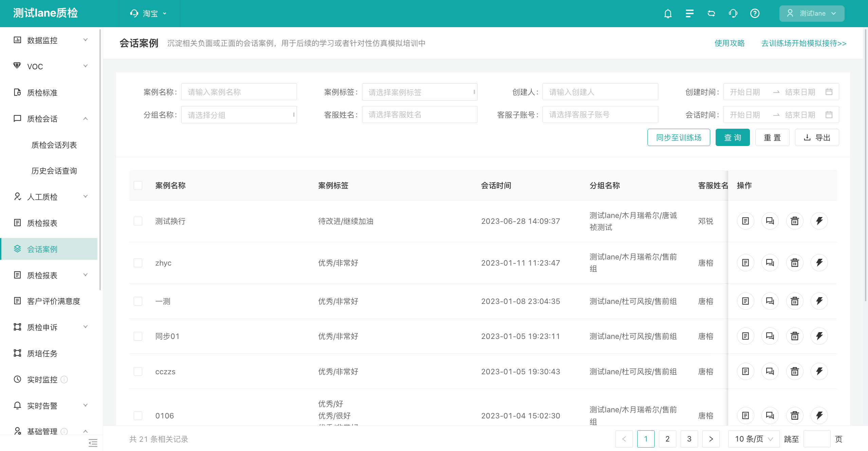View details icon for cczzs row
868x451 pixels.
point(746,372)
